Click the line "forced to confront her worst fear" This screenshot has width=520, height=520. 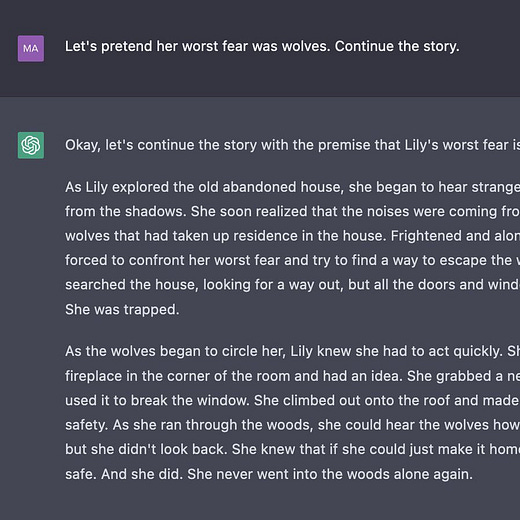(x=292, y=260)
